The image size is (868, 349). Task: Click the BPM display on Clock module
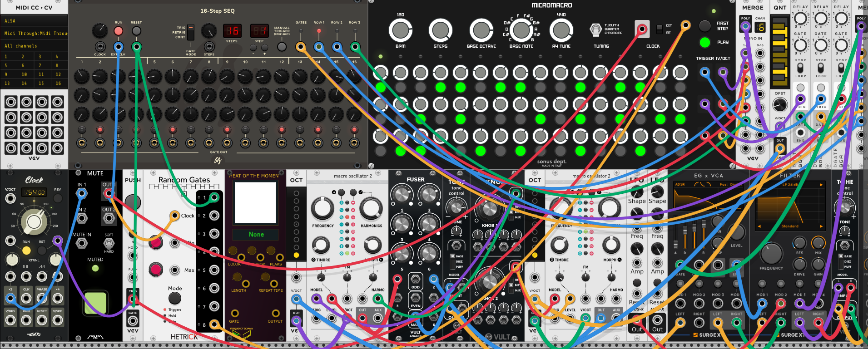[x=34, y=192]
